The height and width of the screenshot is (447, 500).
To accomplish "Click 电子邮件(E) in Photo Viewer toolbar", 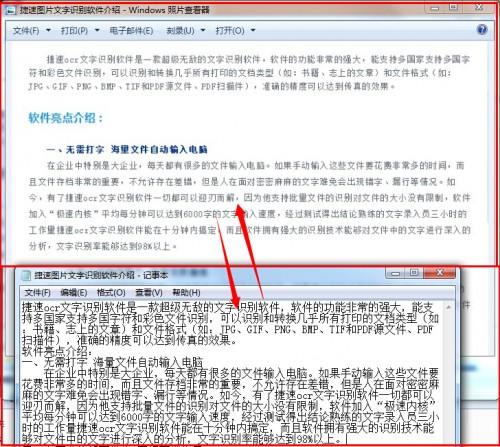I will pyautogui.click(x=131, y=31).
